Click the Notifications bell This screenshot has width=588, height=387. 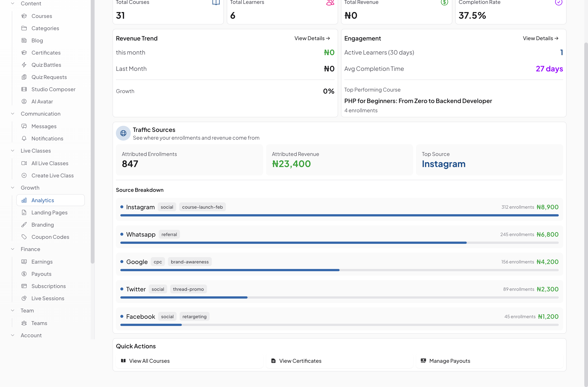(47, 138)
